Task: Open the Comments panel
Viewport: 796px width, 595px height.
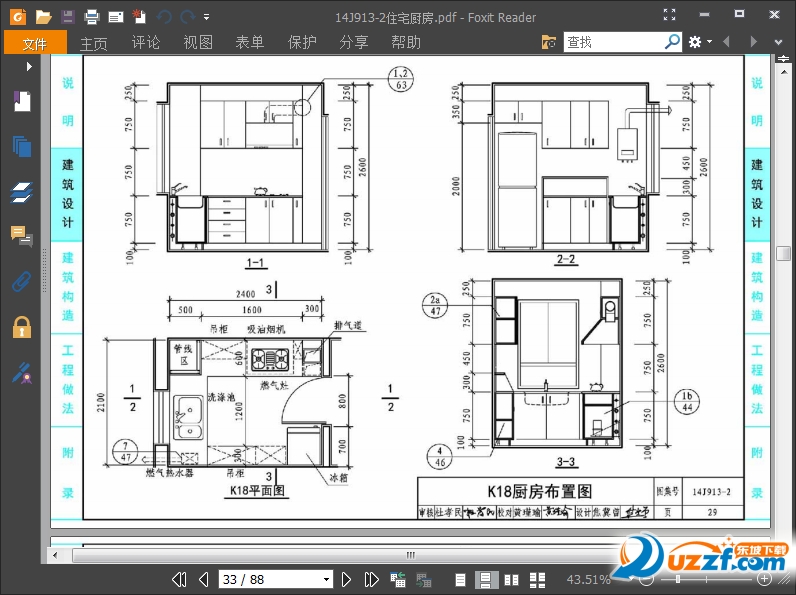Action: [x=22, y=236]
